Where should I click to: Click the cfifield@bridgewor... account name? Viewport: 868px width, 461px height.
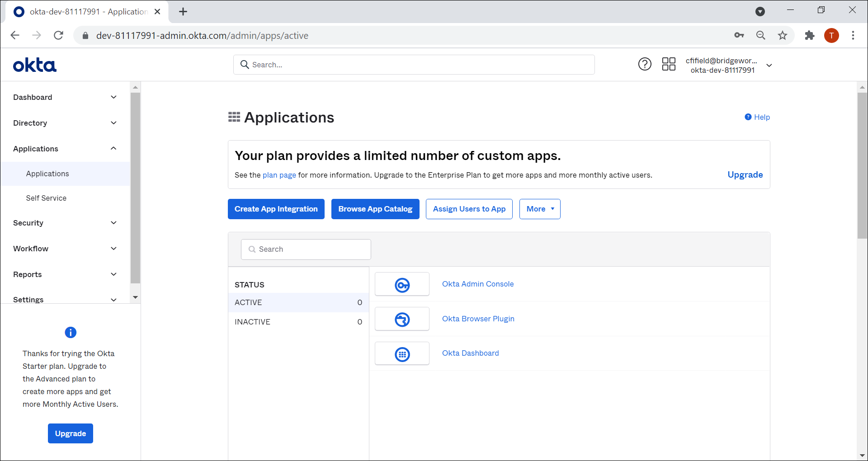(x=721, y=61)
